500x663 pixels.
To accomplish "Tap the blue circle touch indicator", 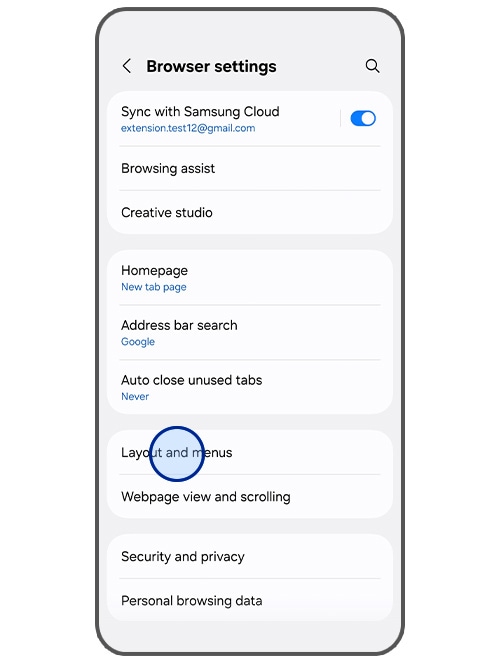I will tap(177, 454).
